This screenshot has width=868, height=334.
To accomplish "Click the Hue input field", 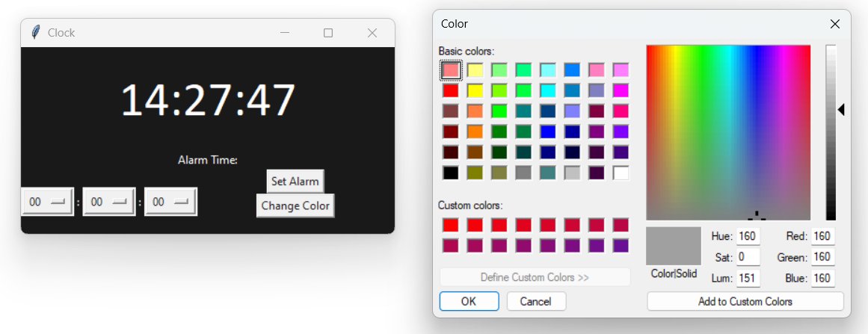I will click(x=748, y=236).
